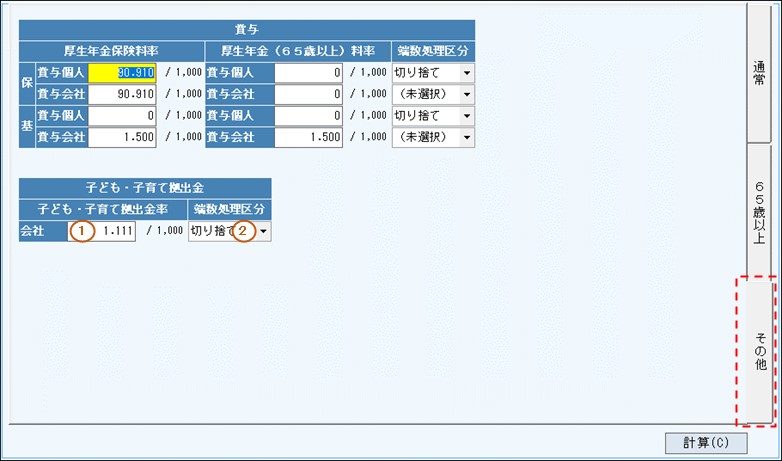Click 基 賞与会社 厚生年金保険料率 field showing 1.500
The height and width of the screenshot is (461, 782).
pyautogui.click(x=122, y=137)
